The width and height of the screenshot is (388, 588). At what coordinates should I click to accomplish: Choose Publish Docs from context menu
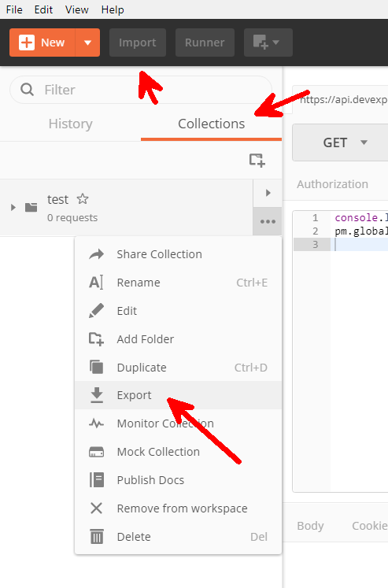pyautogui.click(x=178, y=480)
